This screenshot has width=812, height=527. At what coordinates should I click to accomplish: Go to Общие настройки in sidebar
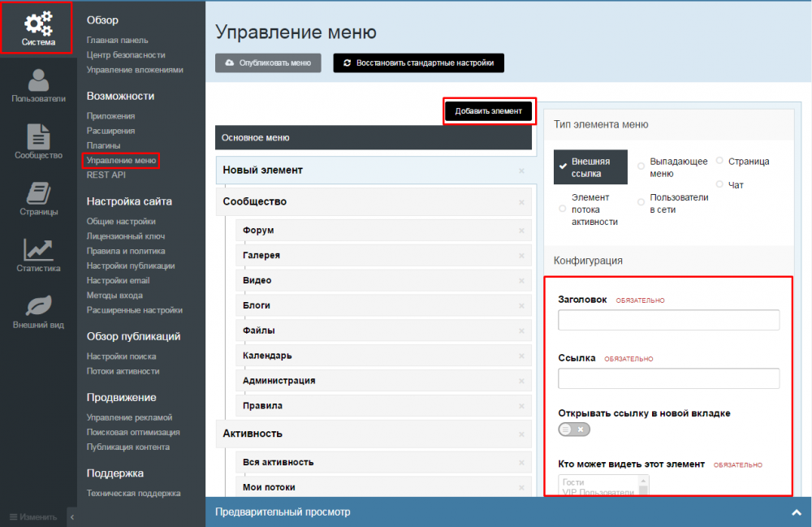tap(121, 221)
